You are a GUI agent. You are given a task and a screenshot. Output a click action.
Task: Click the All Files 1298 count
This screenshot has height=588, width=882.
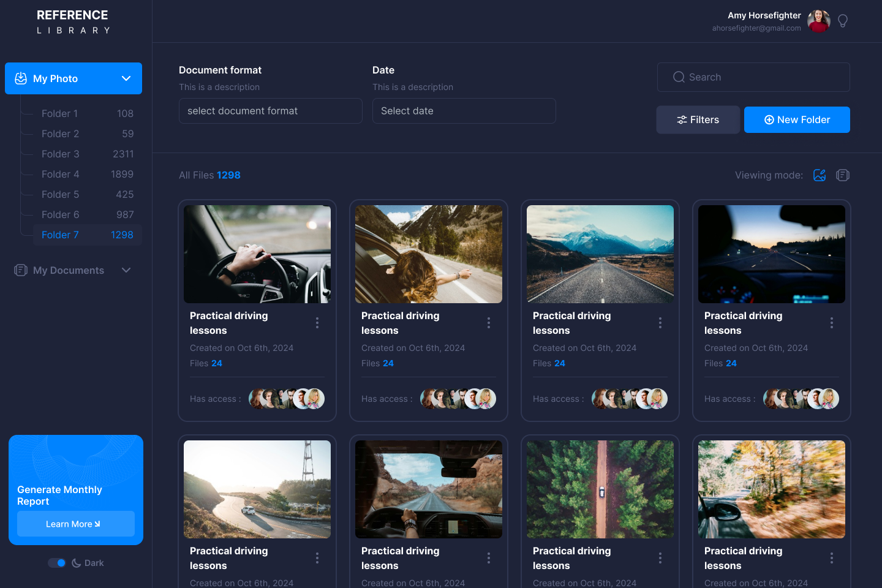point(209,175)
